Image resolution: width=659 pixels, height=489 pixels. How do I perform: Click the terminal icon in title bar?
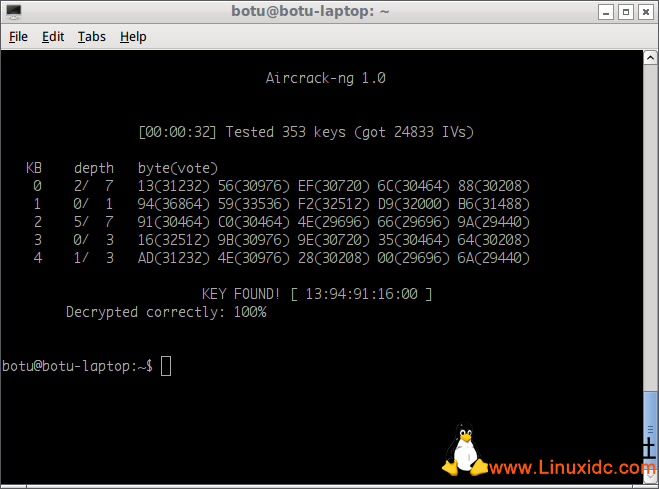[x=13, y=12]
